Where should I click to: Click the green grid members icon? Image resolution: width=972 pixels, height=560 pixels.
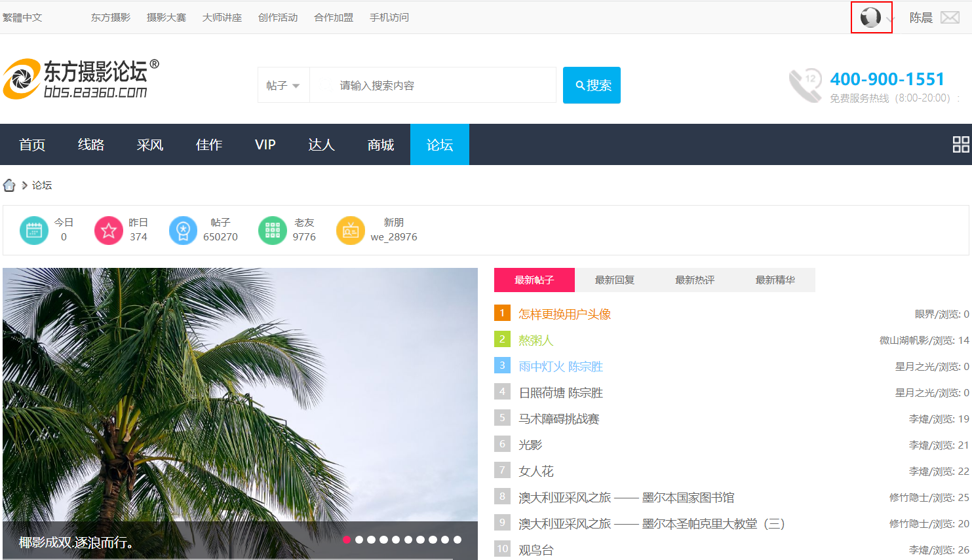coord(273,231)
